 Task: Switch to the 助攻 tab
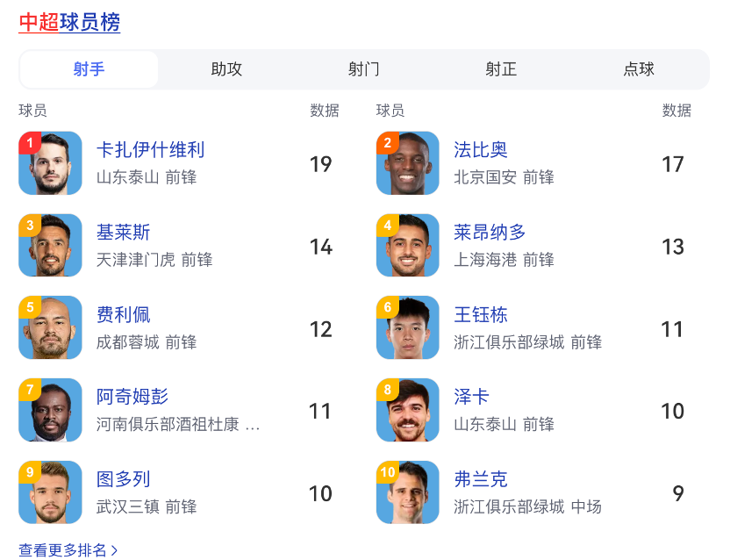[226, 69]
